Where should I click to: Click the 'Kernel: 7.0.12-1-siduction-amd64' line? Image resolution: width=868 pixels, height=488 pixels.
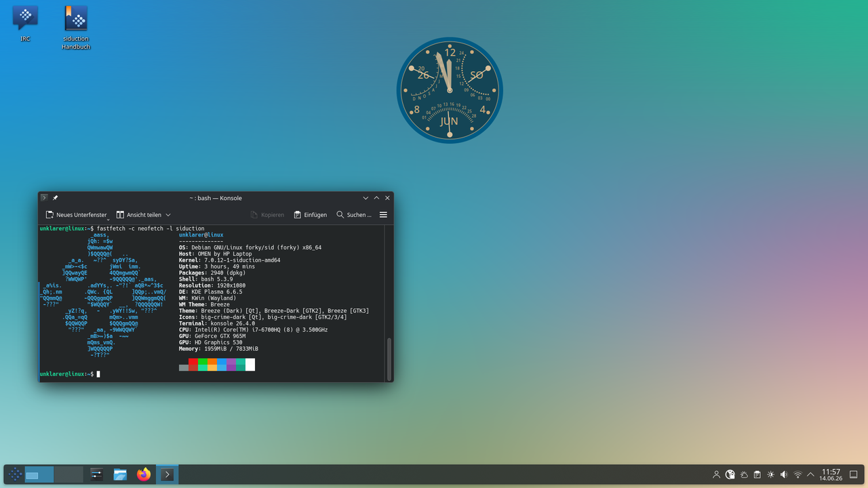(x=229, y=260)
